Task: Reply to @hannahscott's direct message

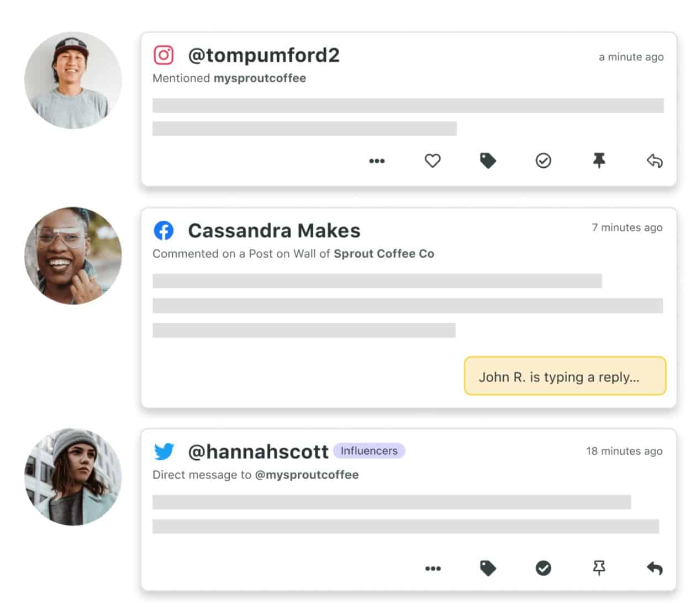Action: [655, 568]
